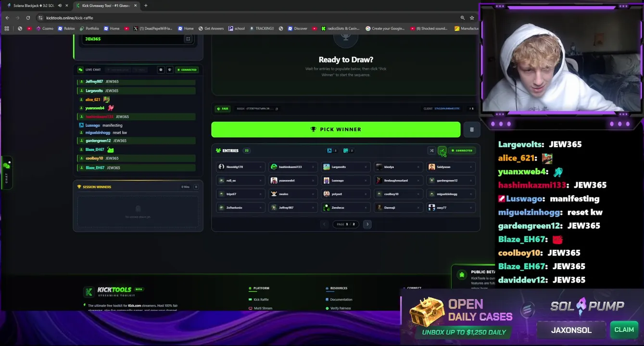Clear session winners with small icon
644x346 pixels.
[x=196, y=187]
